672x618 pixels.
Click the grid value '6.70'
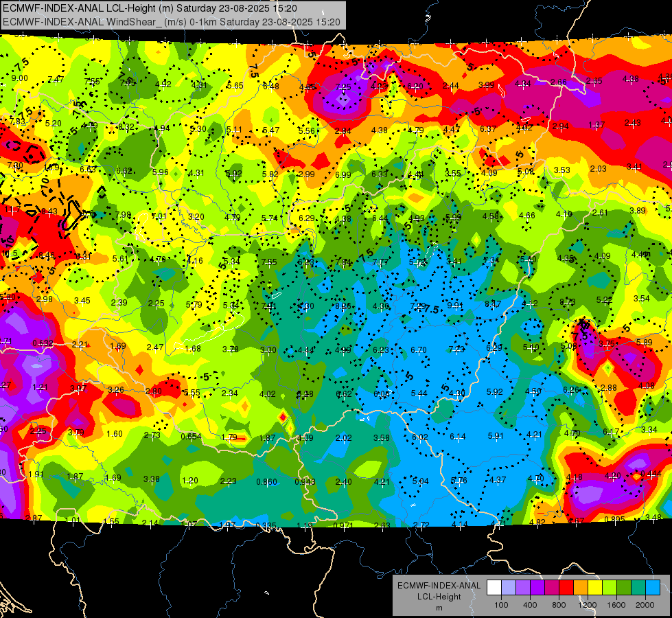coord(418,350)
